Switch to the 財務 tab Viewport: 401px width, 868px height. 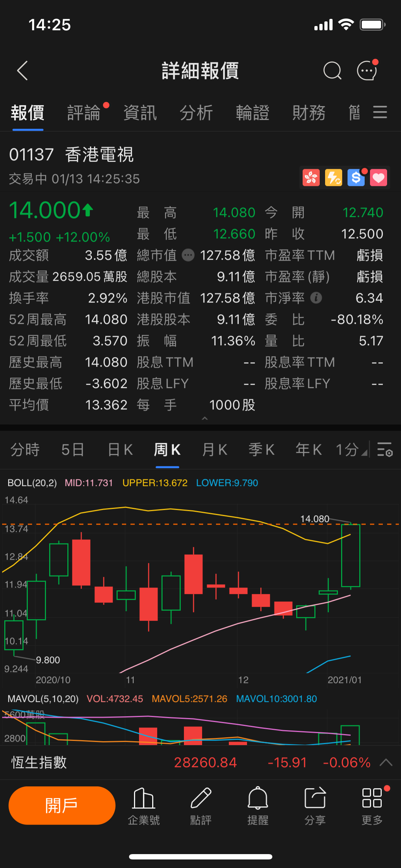pyautogui.click(x=309, y=113)
